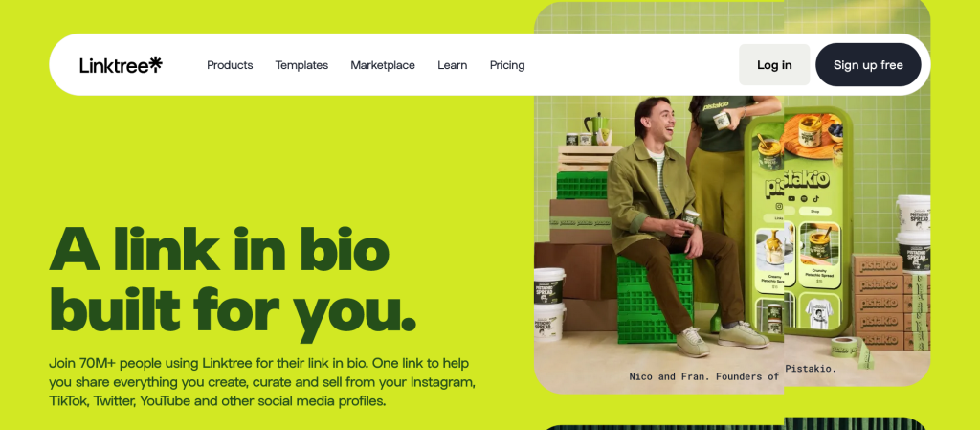Go to Marketplace in navigation

point(383,65)
